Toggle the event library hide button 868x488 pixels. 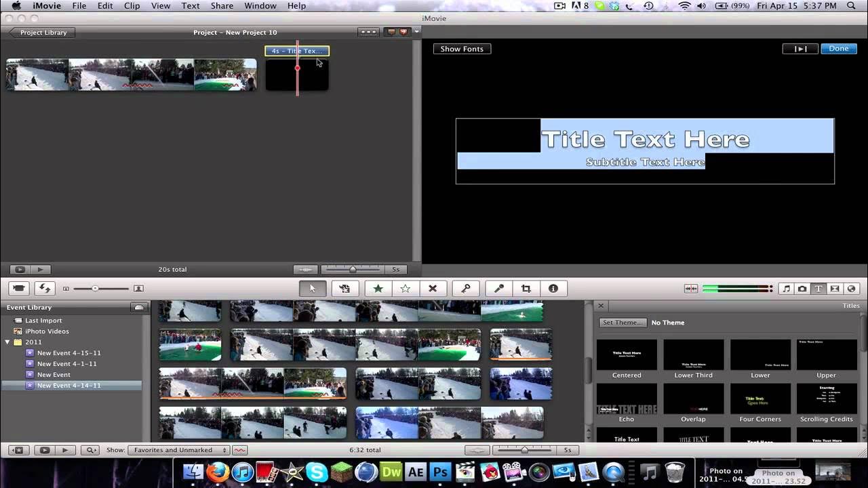click(18, 450)
